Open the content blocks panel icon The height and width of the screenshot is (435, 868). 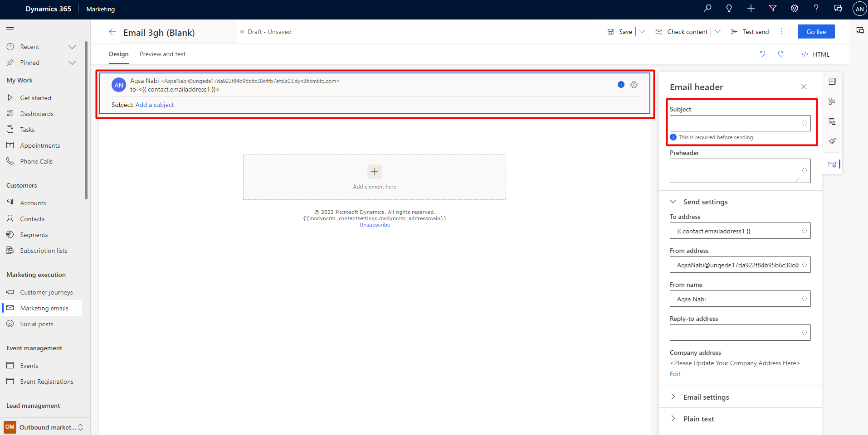[x=832, y=121]
